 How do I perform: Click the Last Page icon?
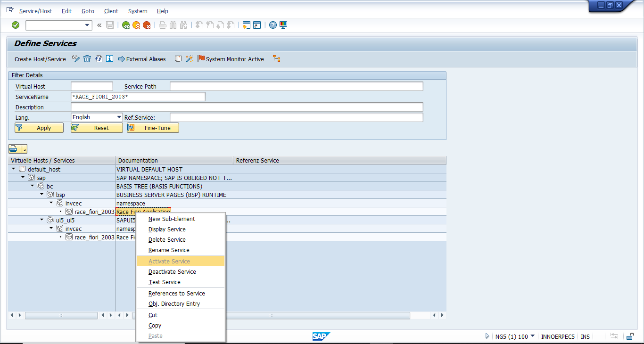point(231,25)
